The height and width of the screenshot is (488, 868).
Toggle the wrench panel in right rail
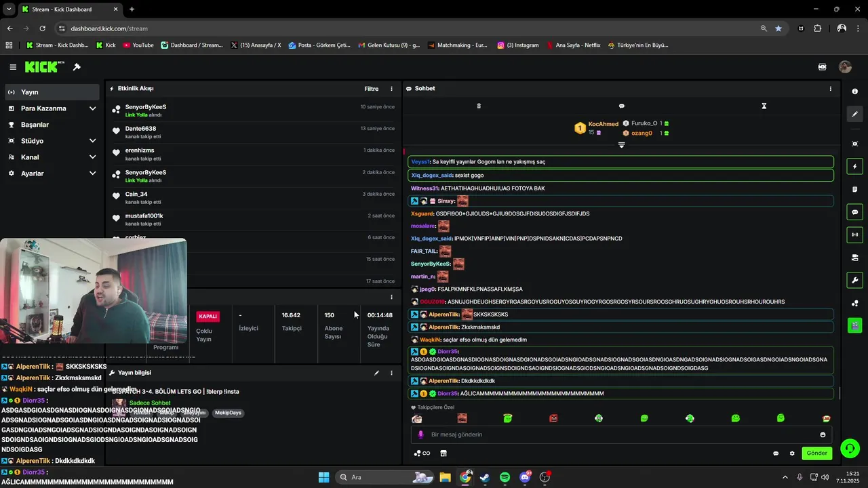(x=854, y=280)
